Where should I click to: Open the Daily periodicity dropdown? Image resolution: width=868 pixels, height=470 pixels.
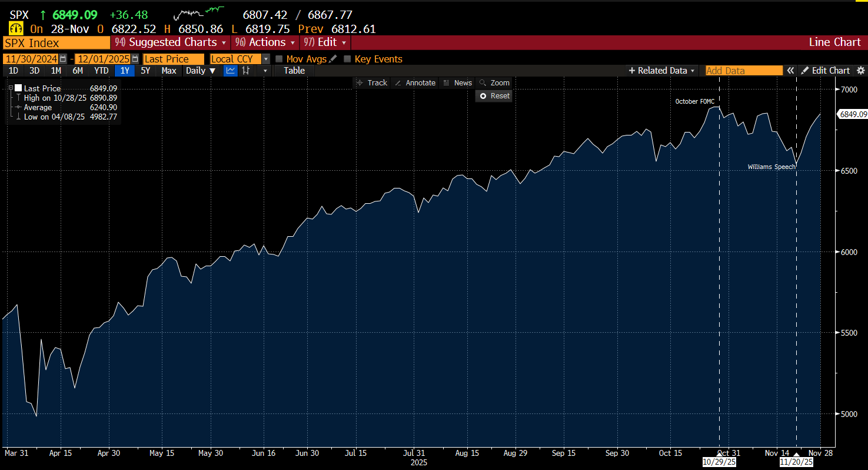[x=201, y=71]
